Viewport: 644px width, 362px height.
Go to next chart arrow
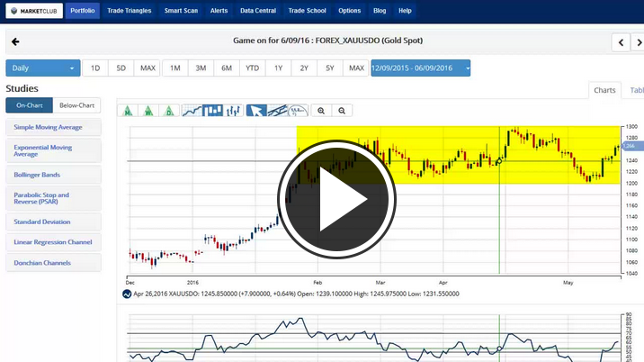(x=639, y=42)
